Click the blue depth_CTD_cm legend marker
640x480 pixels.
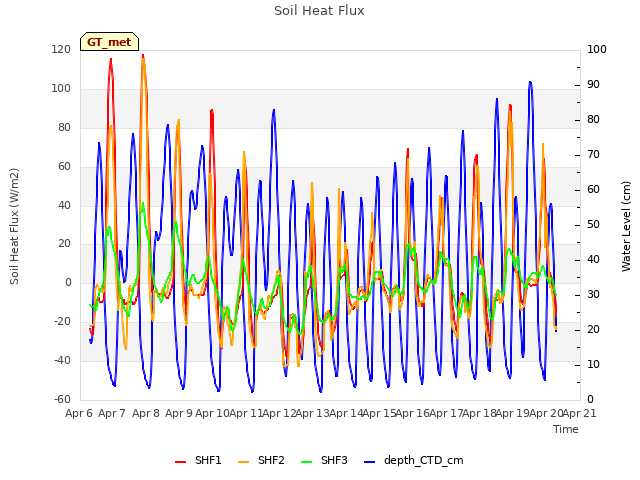tap(369, 462)
